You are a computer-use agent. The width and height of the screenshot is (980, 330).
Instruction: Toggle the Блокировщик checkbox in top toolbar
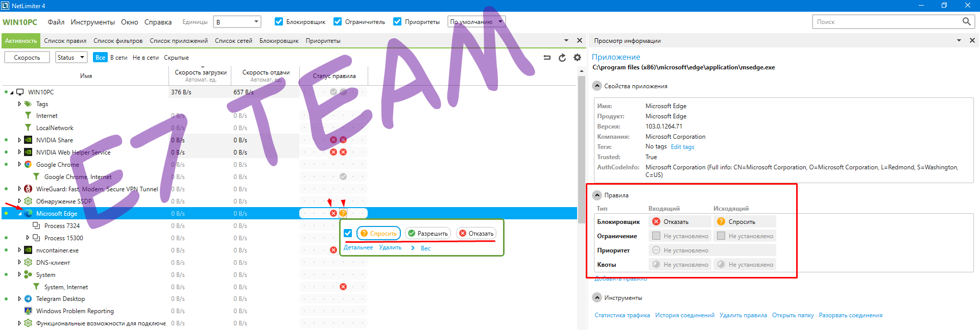pyautogui.click(x=279, y=21)
